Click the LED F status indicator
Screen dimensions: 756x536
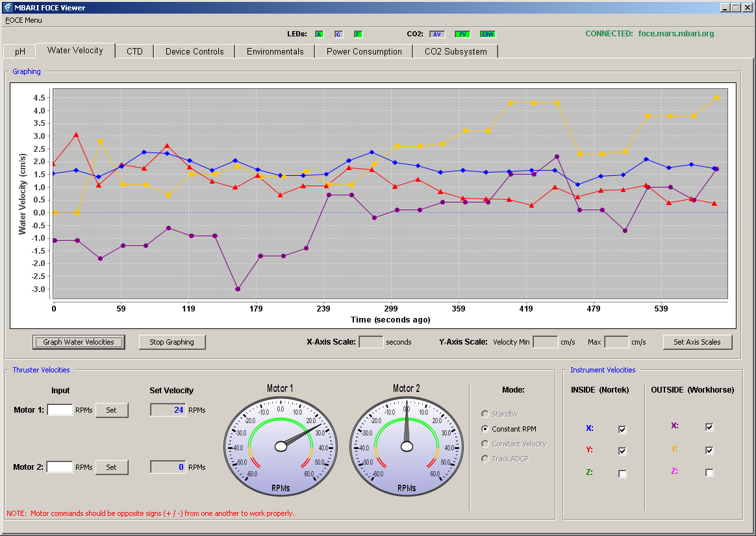pyautogui.click(x=359, y=34)
